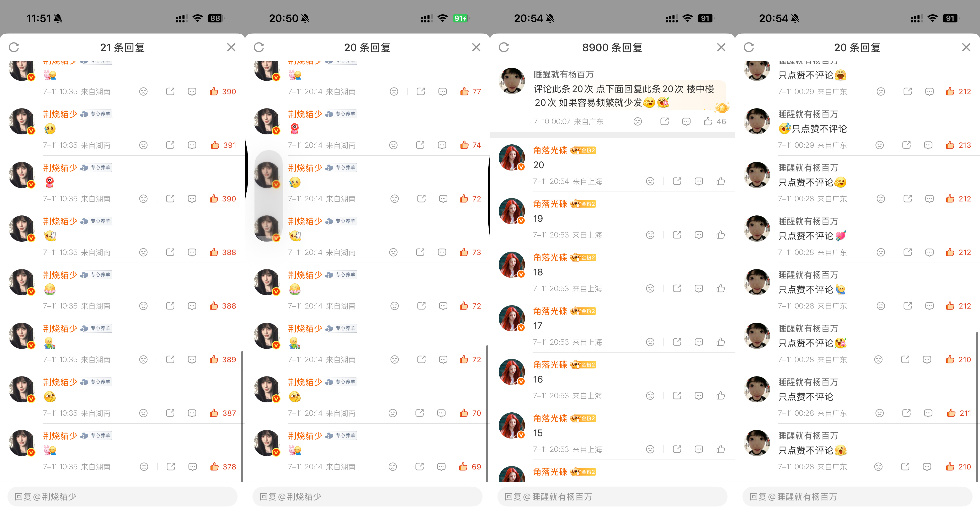Share the 角落光碟 reply "15"

point(677,449)
